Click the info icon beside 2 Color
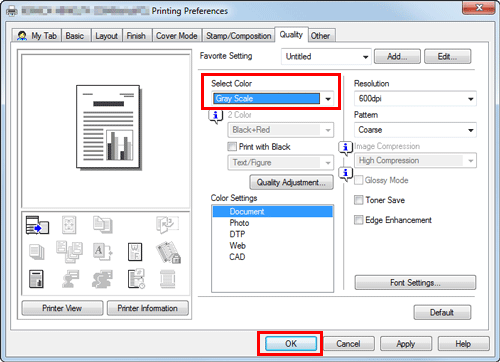Viewport: 500px width, 362px height. tap(216, 116)
